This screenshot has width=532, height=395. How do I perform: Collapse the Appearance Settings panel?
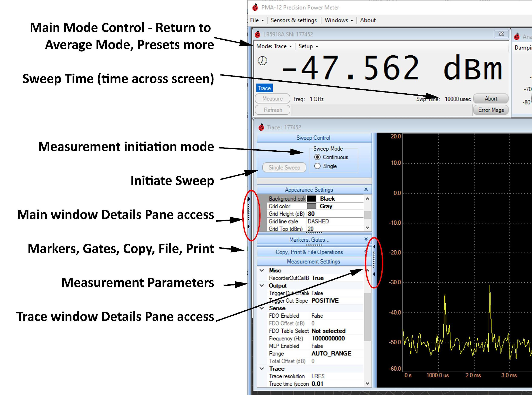366,189
